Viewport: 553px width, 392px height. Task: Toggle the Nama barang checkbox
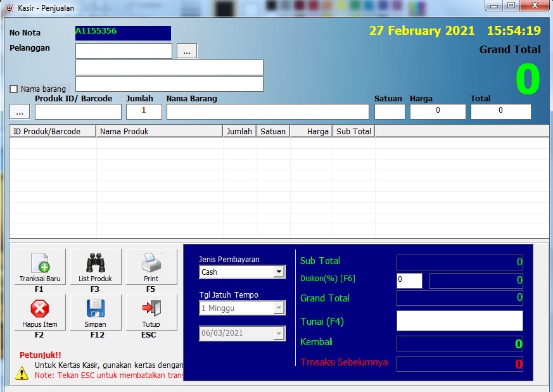(x=14, y=89)
